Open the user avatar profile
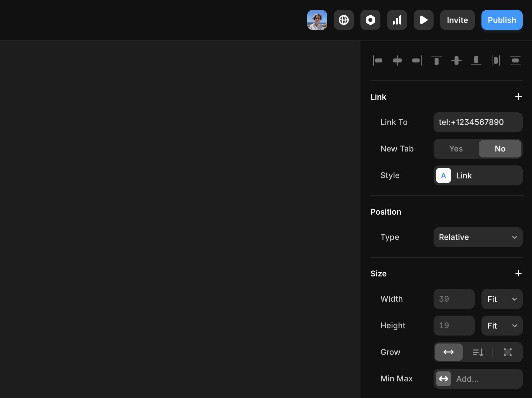Viewport: 532px width, 398px height. 317,20
